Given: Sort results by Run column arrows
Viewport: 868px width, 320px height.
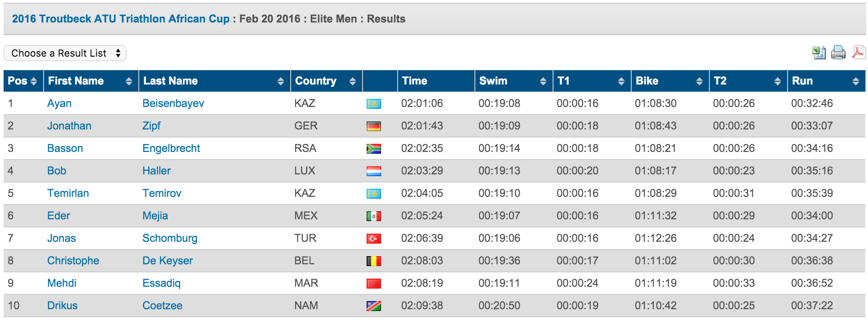Looking at the screenshot, I should click(855, 81).
